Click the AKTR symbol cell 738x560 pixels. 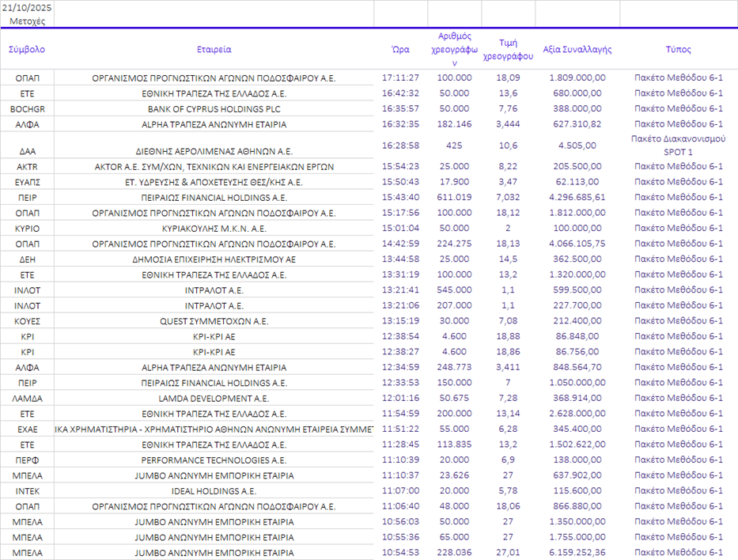tap(27, 167)
